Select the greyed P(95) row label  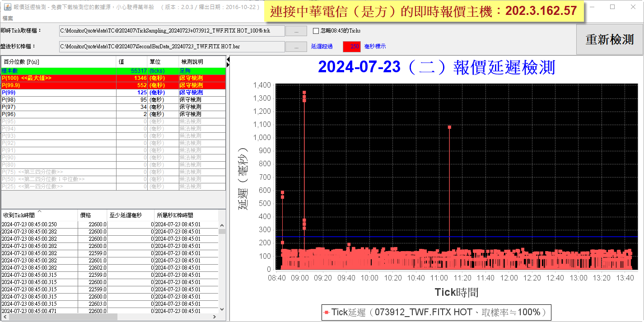[9, 121]
